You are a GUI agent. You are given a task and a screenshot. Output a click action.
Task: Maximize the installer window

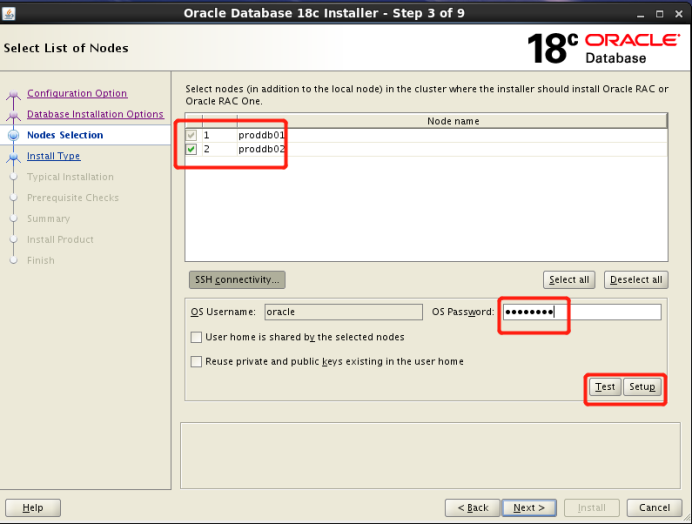coord(659,14)
